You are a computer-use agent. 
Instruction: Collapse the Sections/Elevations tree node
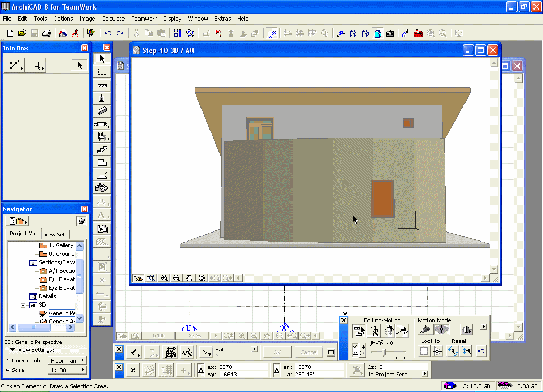[23, 263]
